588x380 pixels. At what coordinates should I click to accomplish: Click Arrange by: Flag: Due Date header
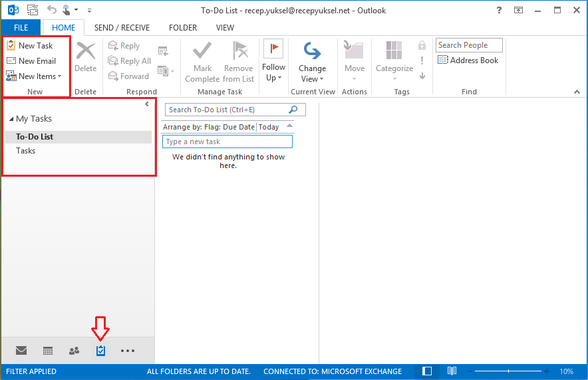click(209, 127)
